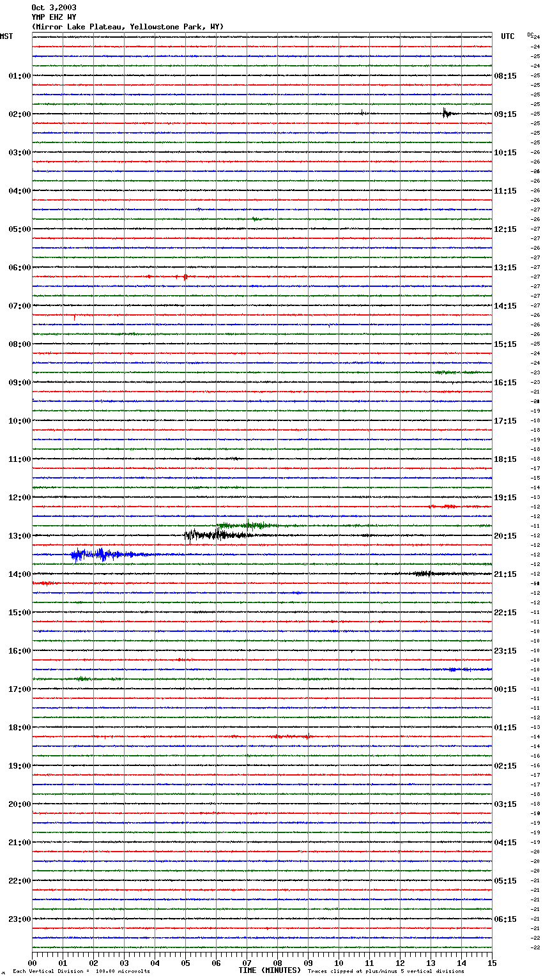Click the '09:15' UTC time label
The width and height of the screenshot is (543, 980).
pyautogui.click(x=505, y=114)
